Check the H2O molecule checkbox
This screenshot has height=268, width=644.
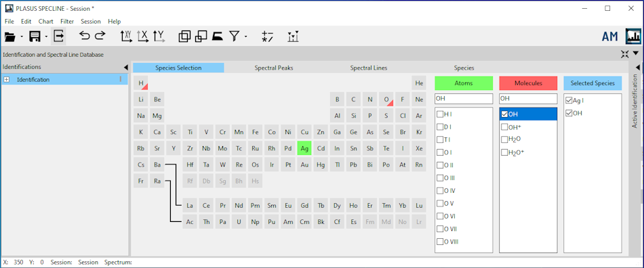pos(504,139)
